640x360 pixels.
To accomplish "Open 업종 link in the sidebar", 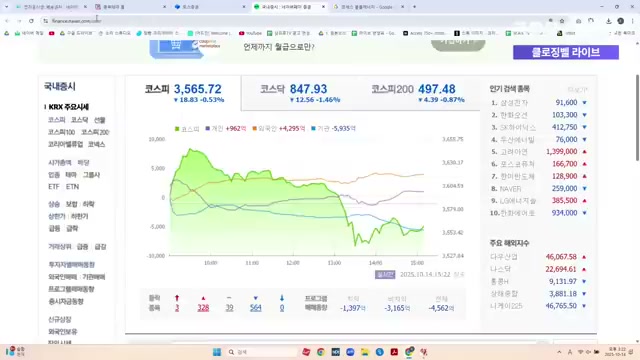I will (54, 175).
